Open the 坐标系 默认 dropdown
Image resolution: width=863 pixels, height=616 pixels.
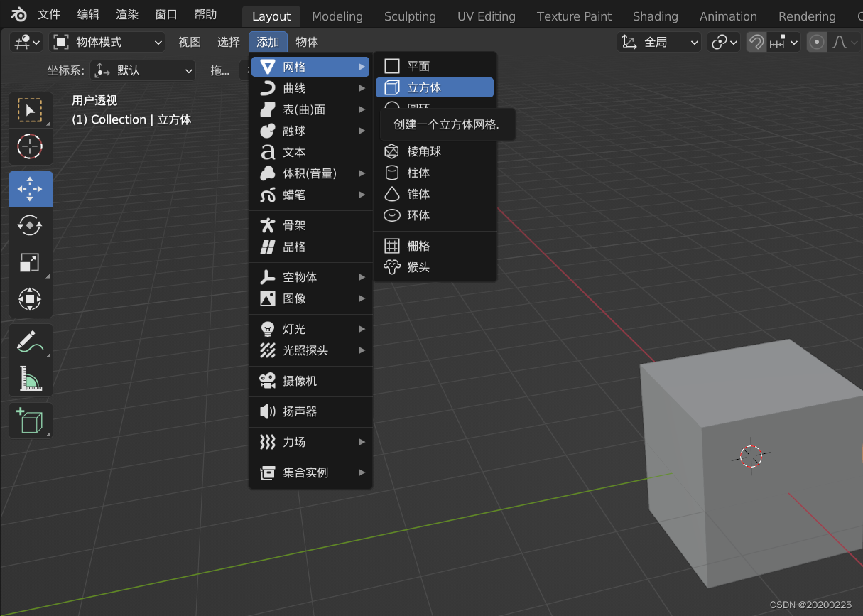(x=143, y=70)
